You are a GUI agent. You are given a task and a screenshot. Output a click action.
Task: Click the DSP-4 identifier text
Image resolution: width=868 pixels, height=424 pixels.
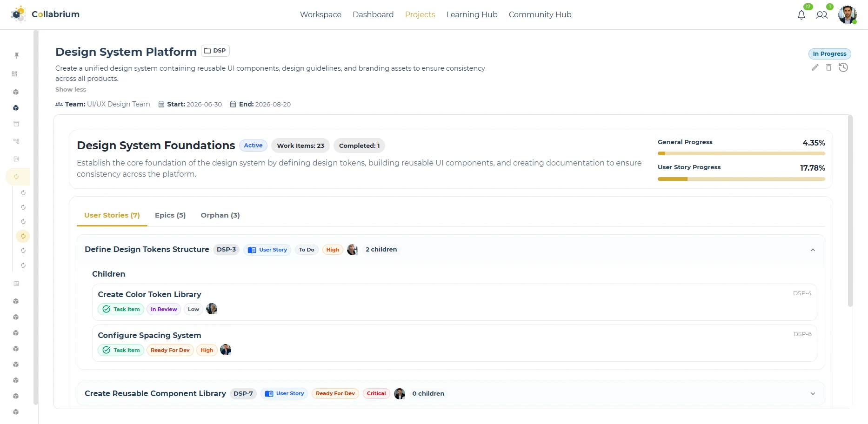point(802,293)
